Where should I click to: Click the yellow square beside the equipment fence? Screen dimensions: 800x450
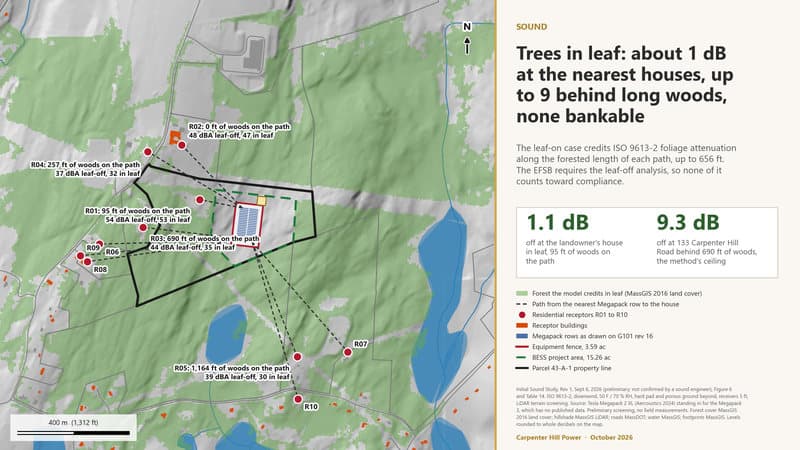(261, 201)
